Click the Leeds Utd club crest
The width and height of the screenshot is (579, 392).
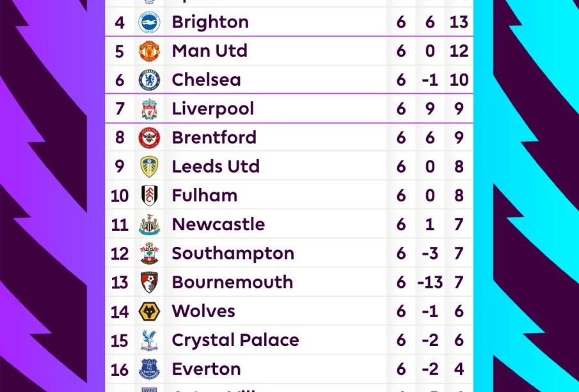coord(149,166)
